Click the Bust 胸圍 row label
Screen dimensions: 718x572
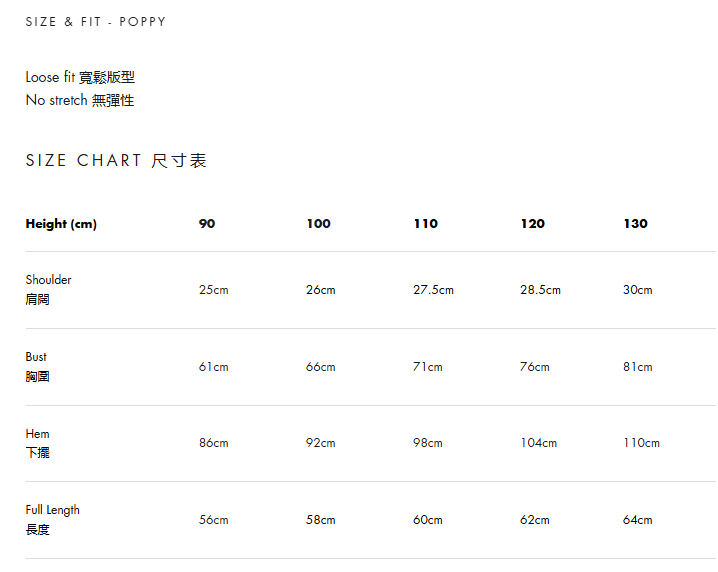click(x=38, y=366)
